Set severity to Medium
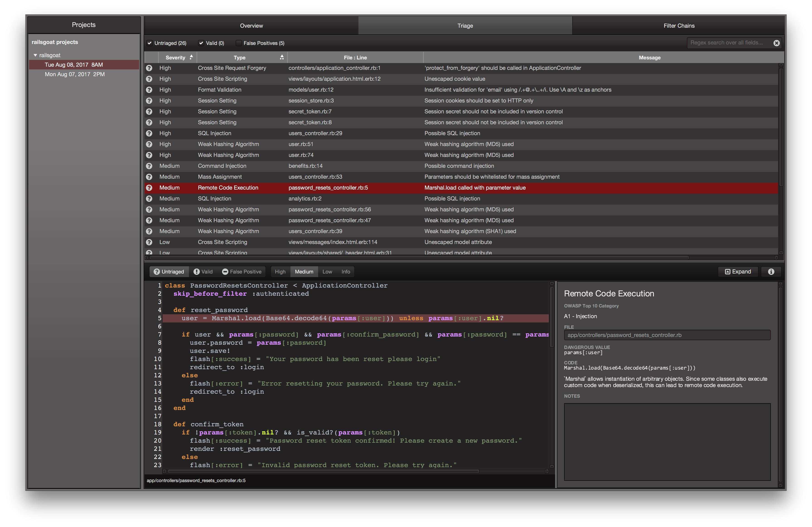Viewport: 812px width, 527px height. pos(304,271)
